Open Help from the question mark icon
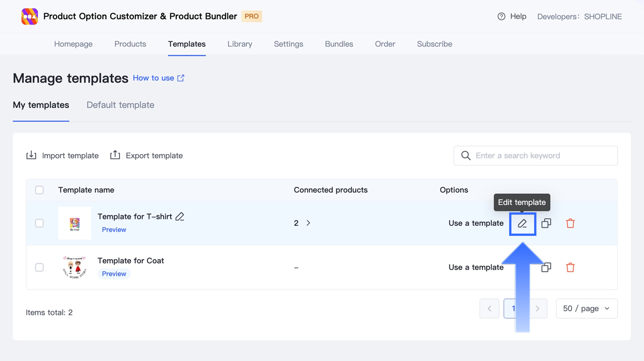This screenshot has width=644, height=361. 501,16
